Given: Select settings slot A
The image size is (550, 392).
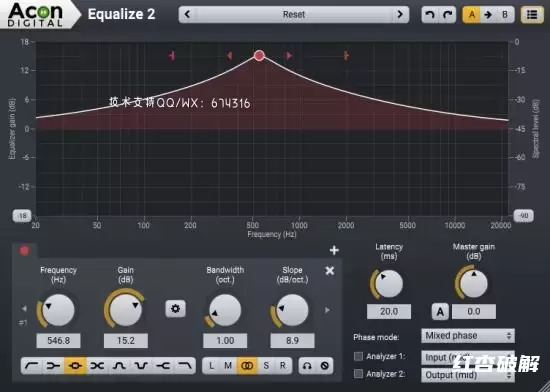Looking at the screenshot, I should pyautogui.click(x=472, y=15).
